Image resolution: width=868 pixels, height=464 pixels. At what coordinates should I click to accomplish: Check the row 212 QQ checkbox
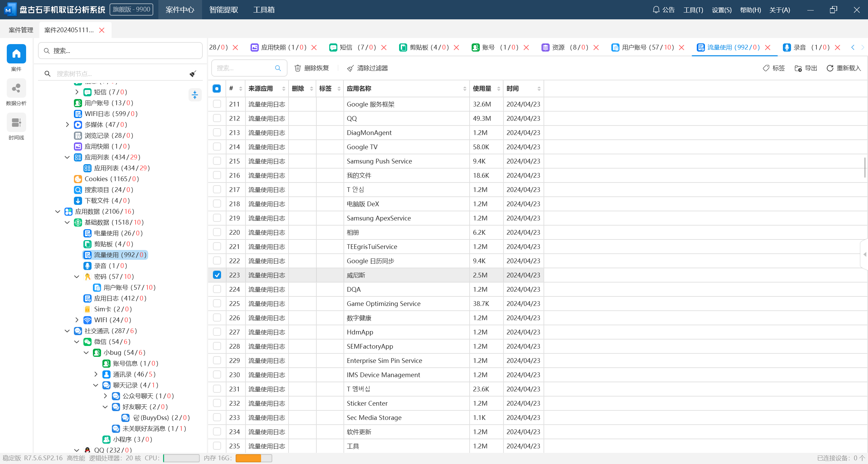point(217,118)
